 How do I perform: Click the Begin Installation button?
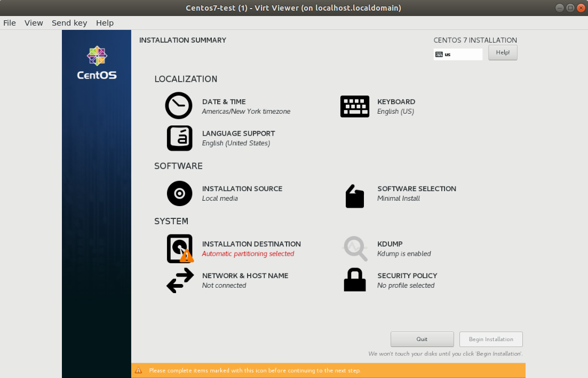(491, 340)
